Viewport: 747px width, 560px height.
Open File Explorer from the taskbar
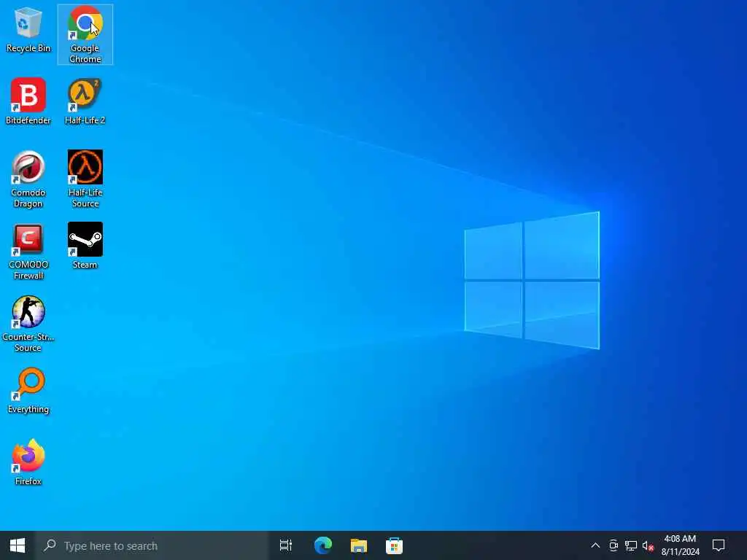(359, 545)
